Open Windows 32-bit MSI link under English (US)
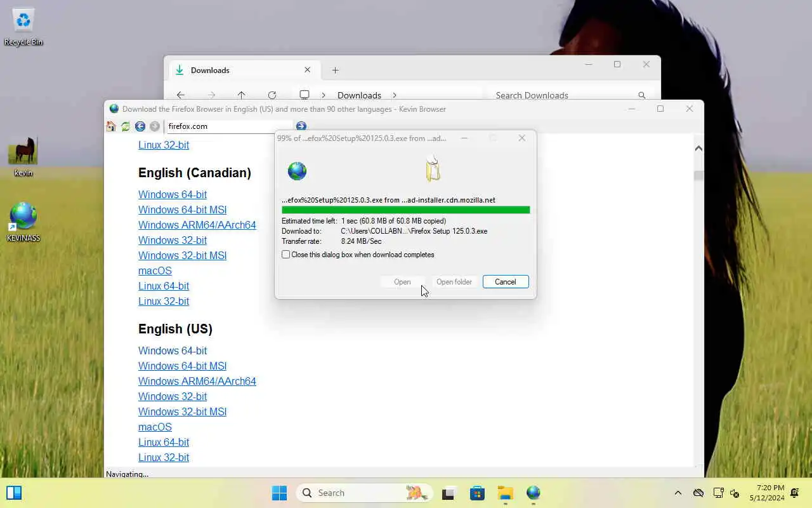Viewport: 812px width, 508px height. (182, 411)
